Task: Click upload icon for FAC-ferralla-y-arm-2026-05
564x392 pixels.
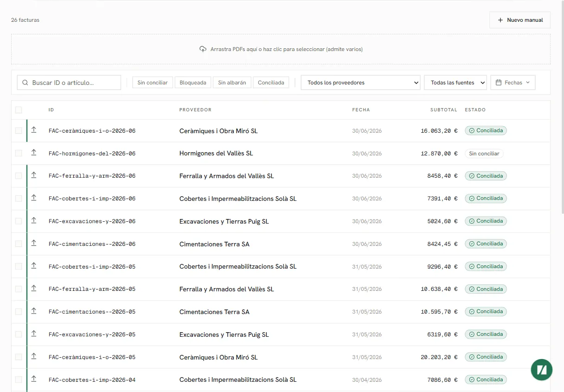Action: pyautogui.click(x=34, y=289)
